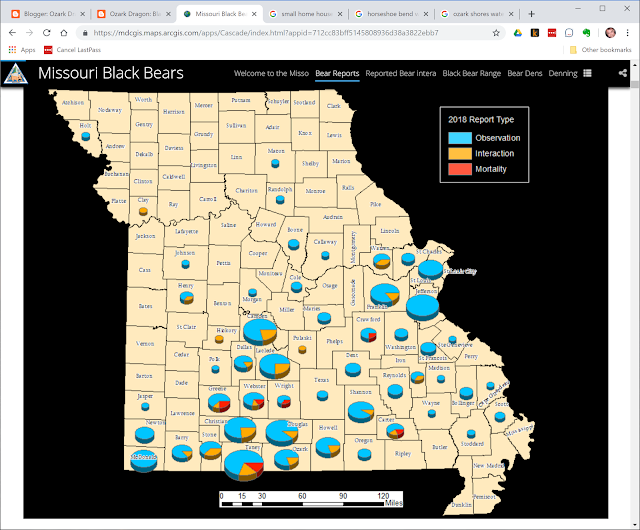640x530 pixels.
Task: Open the white square extension icon
Action: coord(569,33)
